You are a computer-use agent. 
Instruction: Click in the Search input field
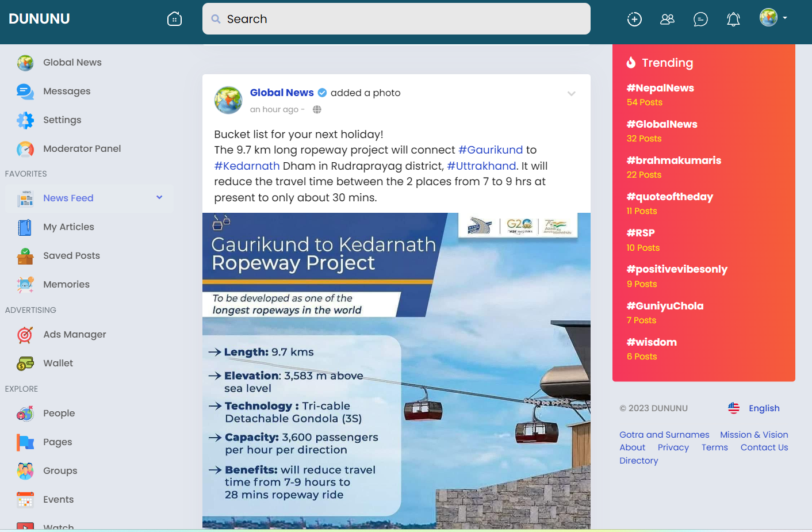pos(396,19)
